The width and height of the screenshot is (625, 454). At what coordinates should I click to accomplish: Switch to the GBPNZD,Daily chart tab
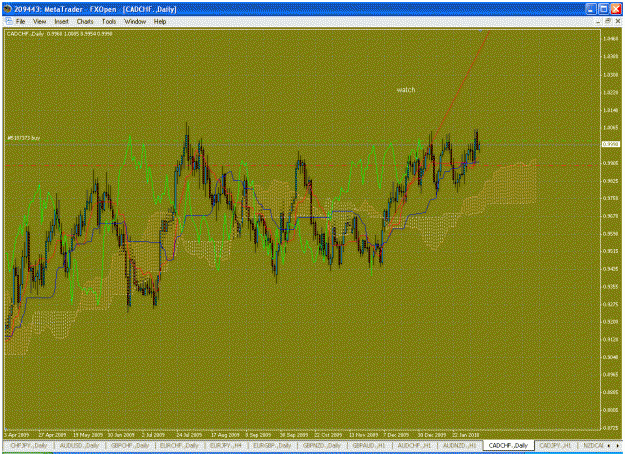coord(322,445)
